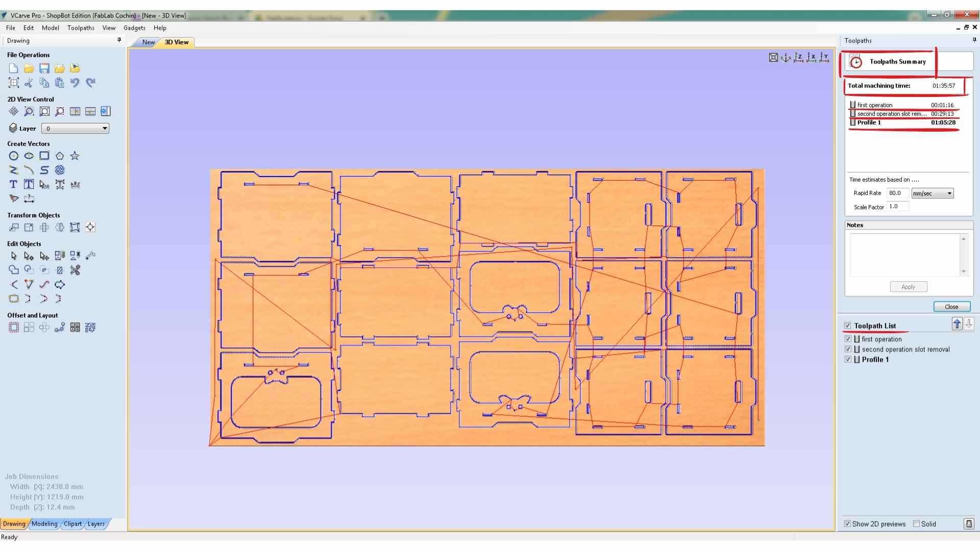Move toolpath up with the up arrow
The width and height of the screenshot is (980, 551).
(x=957, y=324)
